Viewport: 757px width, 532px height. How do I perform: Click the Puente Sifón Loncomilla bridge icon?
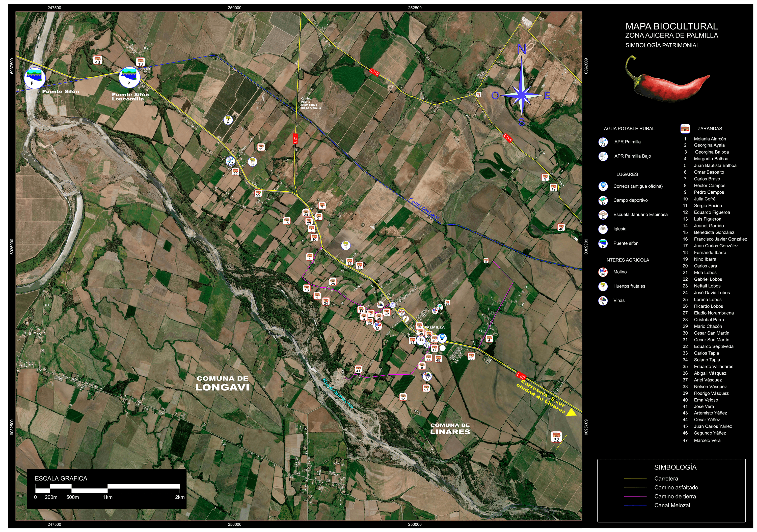(x=129, y=77)
